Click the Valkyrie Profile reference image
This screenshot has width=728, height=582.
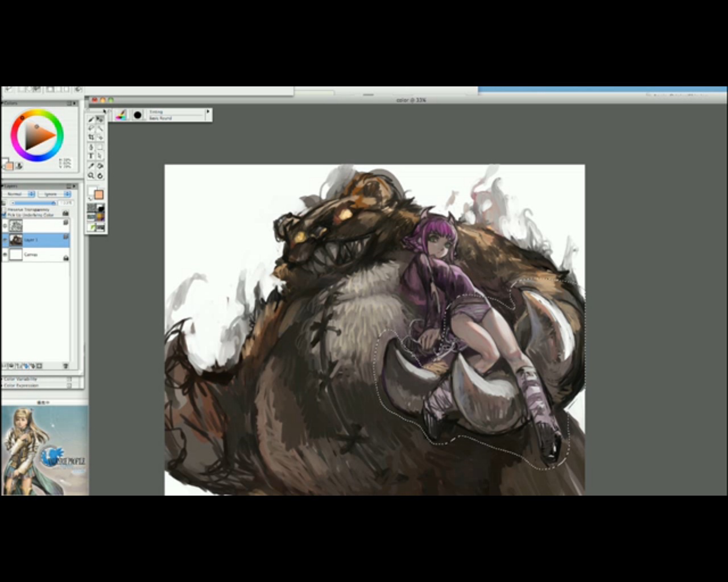point(44,450)
